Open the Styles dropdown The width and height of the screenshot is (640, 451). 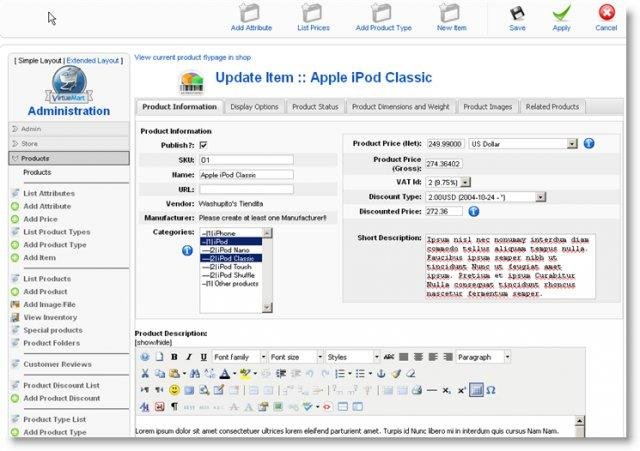353,357
